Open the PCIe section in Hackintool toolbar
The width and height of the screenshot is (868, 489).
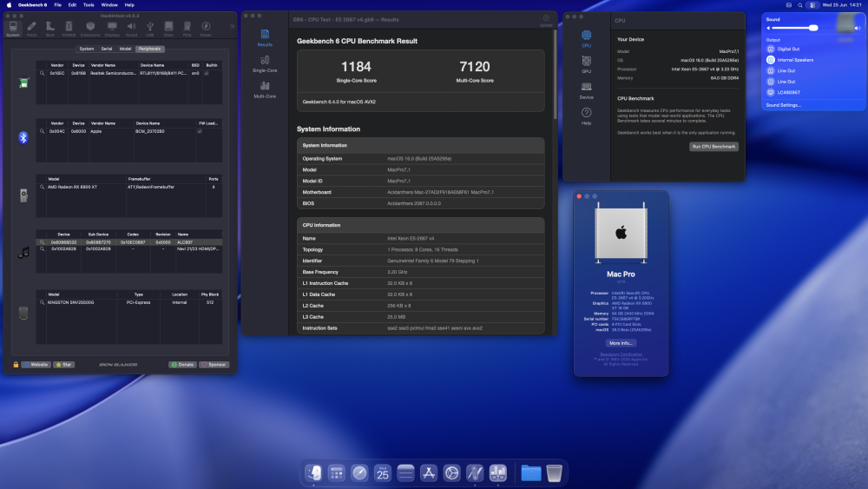[x=187, y=29]
